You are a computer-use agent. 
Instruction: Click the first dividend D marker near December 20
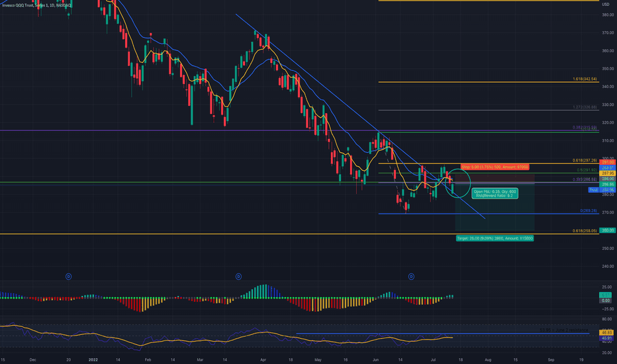tap(68, 277)
